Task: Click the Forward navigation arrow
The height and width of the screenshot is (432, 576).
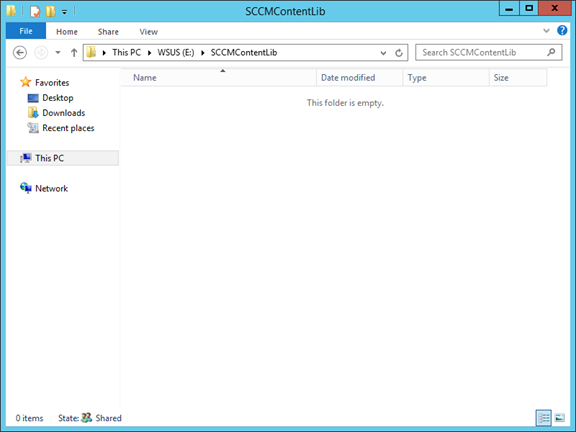Action: tap(41, 53)
